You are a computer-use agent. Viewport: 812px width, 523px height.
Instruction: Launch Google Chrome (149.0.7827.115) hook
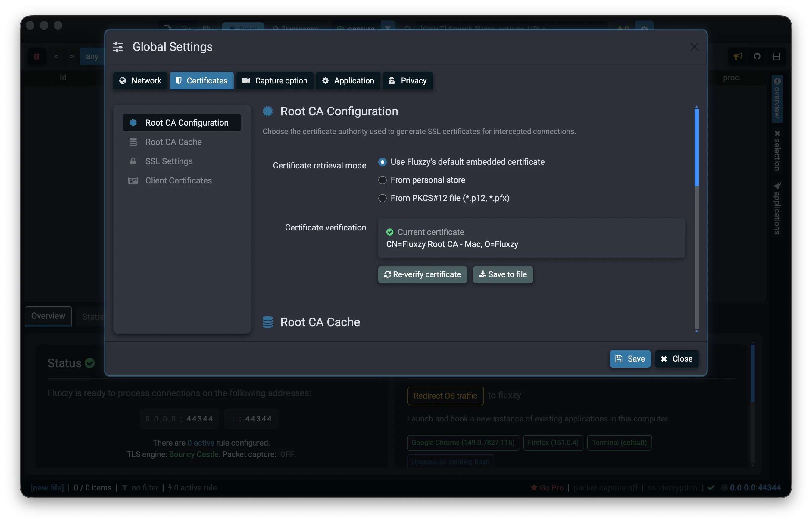[x=463, y=443]
